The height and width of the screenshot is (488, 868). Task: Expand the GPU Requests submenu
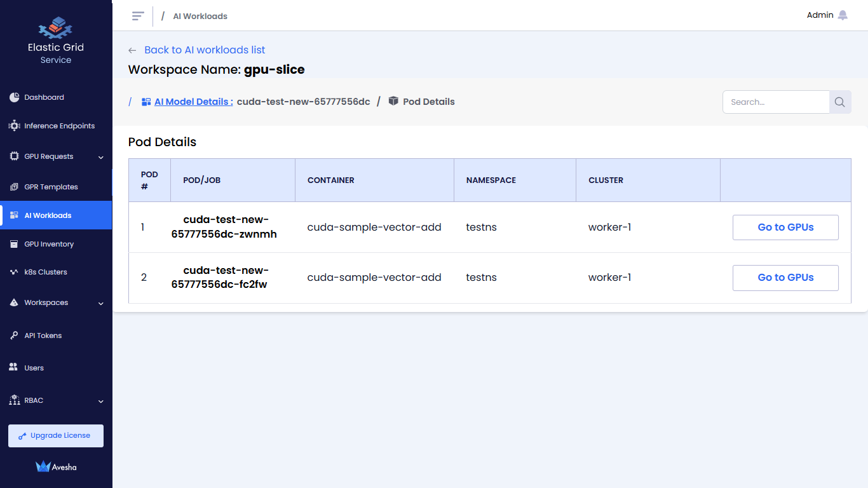(x=100, y=157)
